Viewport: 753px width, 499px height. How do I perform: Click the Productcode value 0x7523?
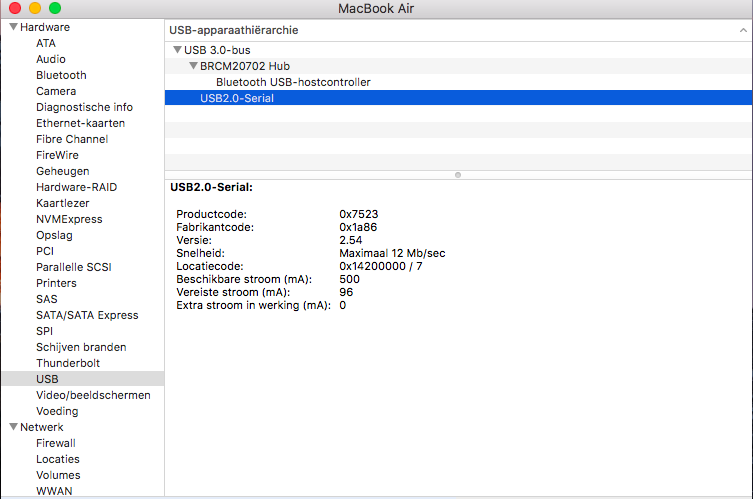coord(359,214)
